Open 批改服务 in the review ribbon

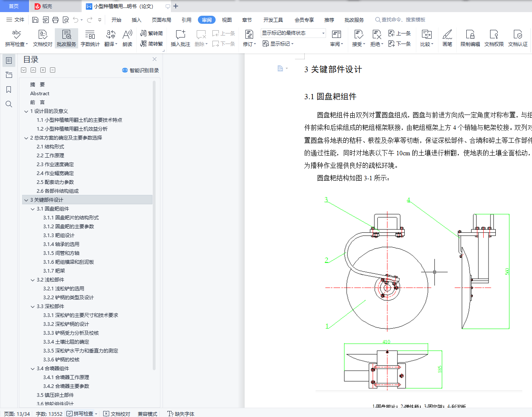tap(66, 38)
